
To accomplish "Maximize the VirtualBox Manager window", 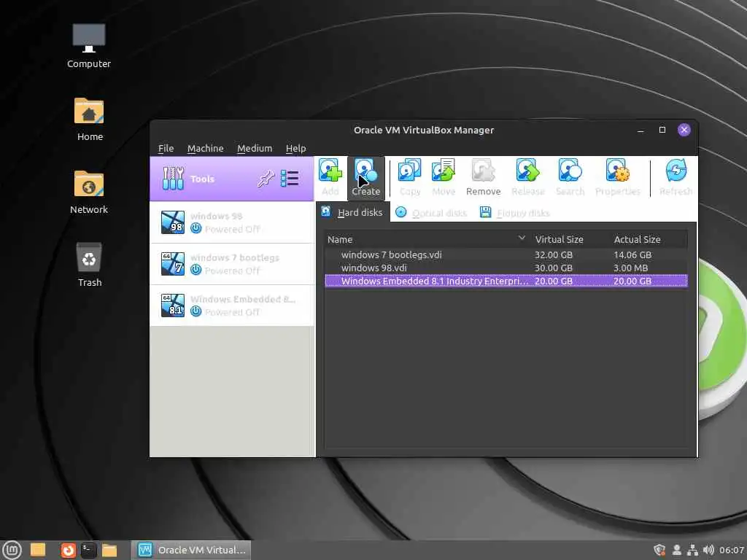I will coord(662,130).
